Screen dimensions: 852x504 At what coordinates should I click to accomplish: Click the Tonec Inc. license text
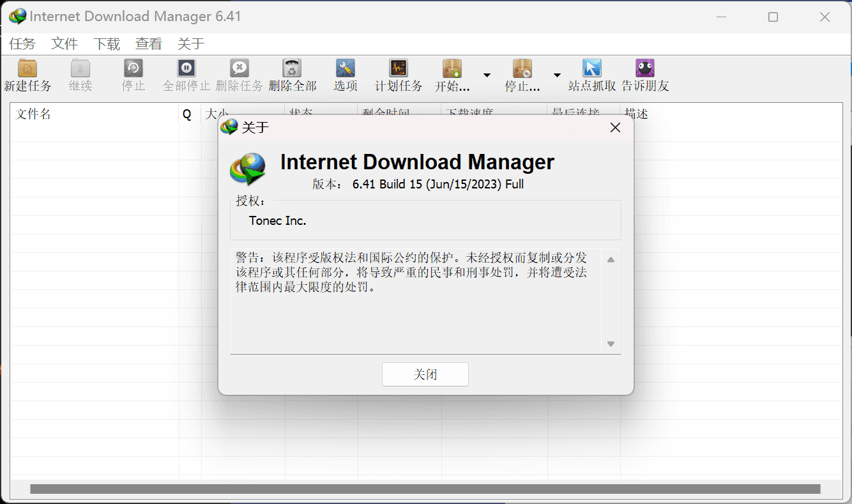tap(278, 221)
